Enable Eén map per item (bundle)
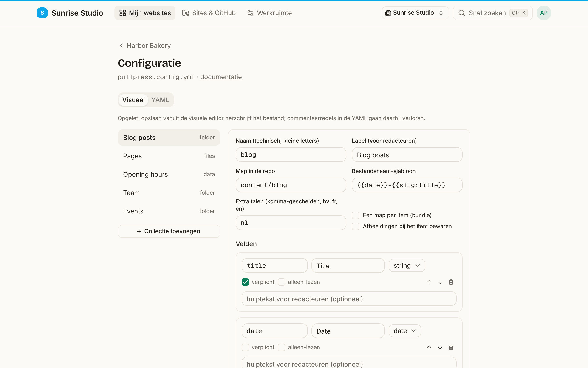Image resolution: width=588 pixels, height=368 pixels. point(356,215)
